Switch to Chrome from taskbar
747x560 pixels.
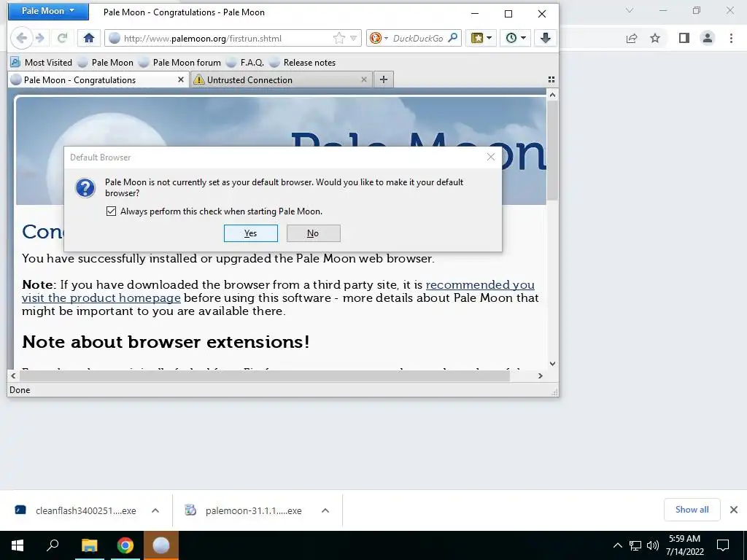click(x=125, y=545)
